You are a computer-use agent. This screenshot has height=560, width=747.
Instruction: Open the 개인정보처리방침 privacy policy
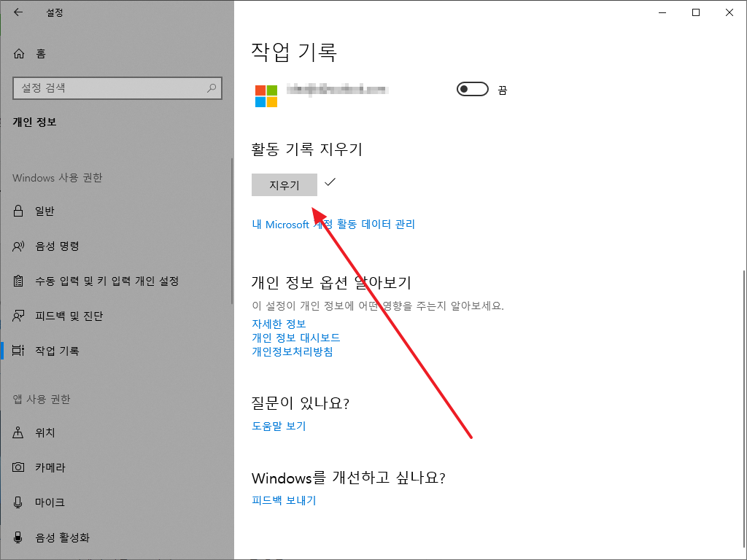pos(292,351)
